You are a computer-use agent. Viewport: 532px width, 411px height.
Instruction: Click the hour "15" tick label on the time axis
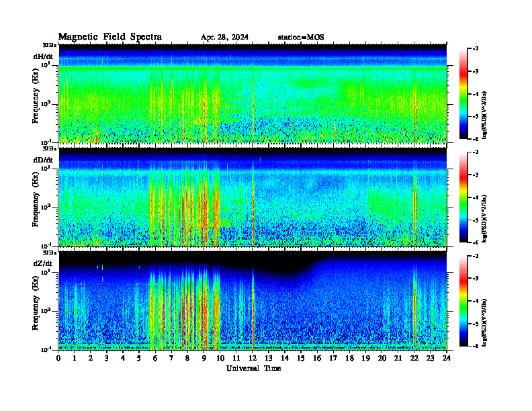tap(301, 358)
